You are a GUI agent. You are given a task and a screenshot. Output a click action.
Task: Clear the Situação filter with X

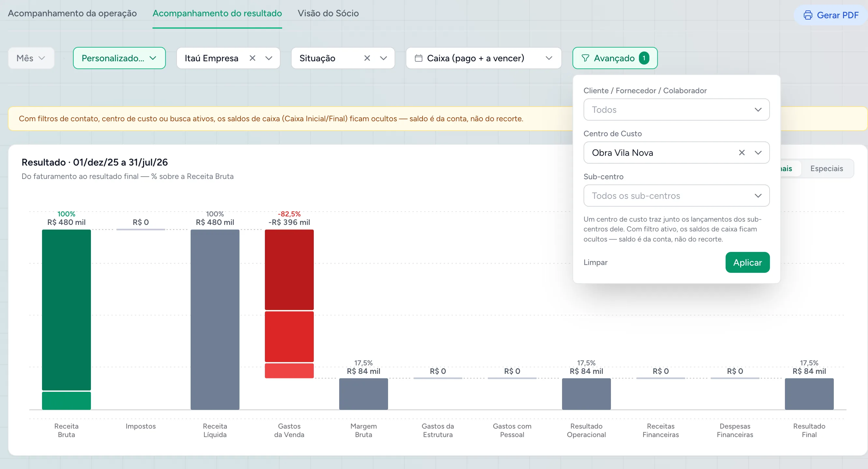click(367, 58)
